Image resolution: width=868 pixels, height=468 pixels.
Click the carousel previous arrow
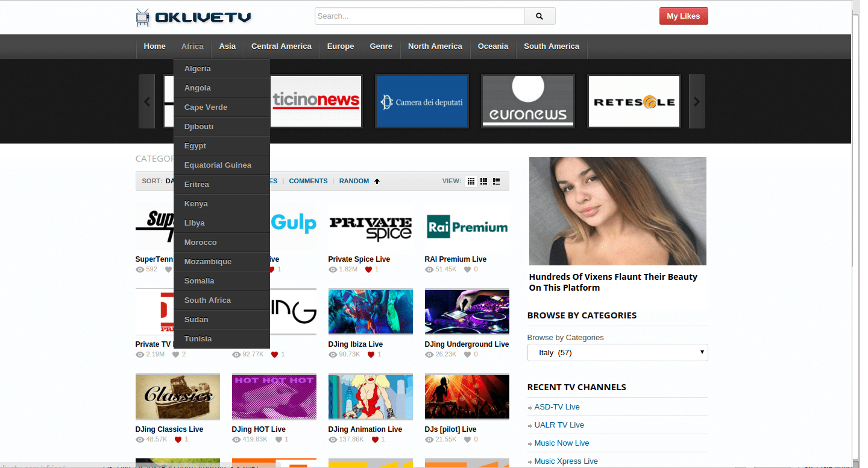(x=146, y=101)
